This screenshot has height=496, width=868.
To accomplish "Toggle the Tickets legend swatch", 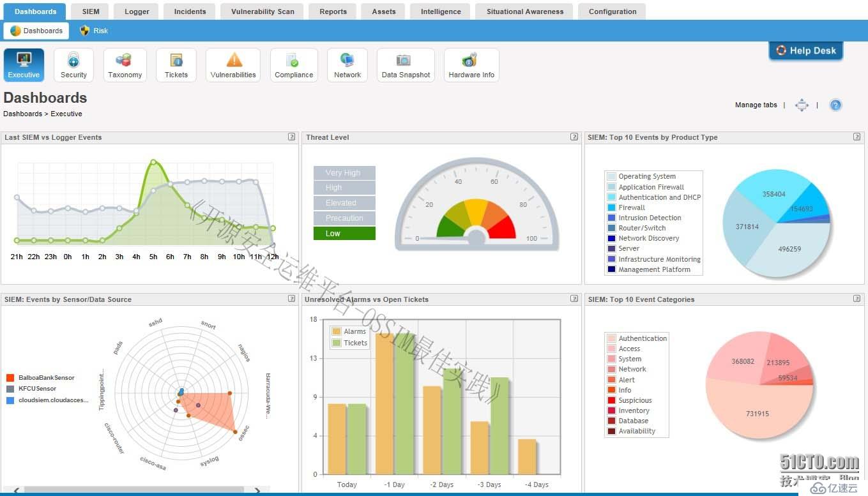I will (337, 343).
